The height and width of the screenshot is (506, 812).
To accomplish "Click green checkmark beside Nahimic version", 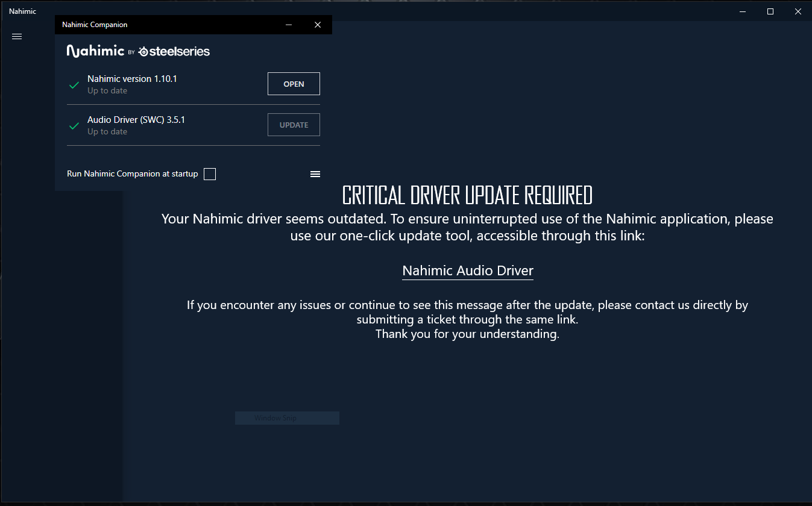I will tap(74, 85).
